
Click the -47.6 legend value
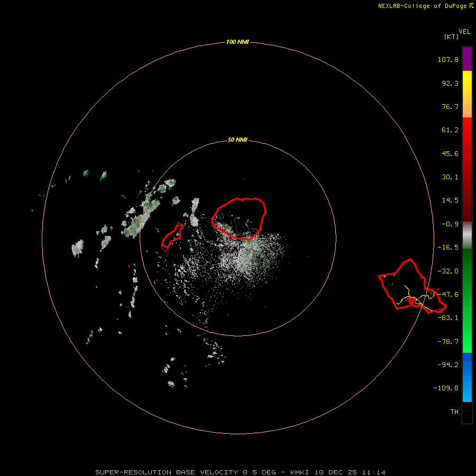[x=448, y=295]
